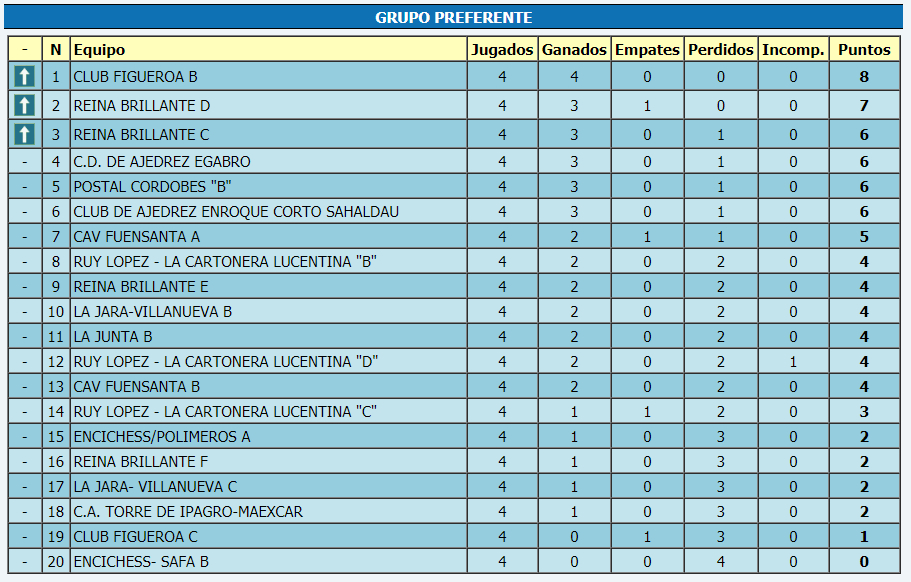
Task: Click Puntos value 8 for CLUB FIGUEROA B
Action: (x=865, y=77)
